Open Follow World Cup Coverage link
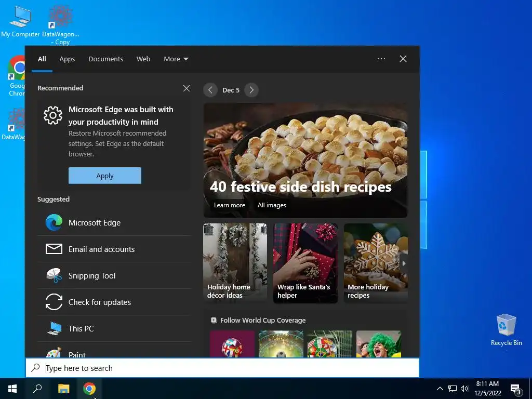Viewport: 532px width, 399px height. (262, 320)
